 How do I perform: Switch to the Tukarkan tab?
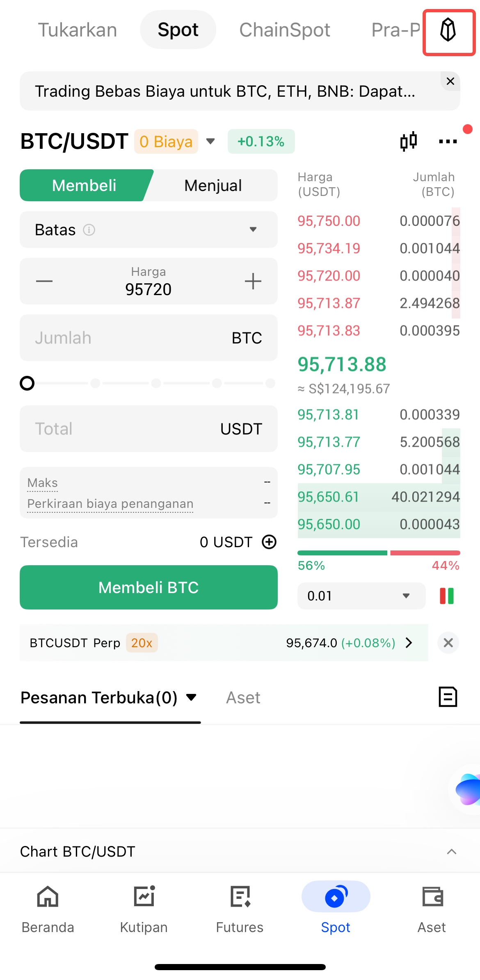[78, 30]
